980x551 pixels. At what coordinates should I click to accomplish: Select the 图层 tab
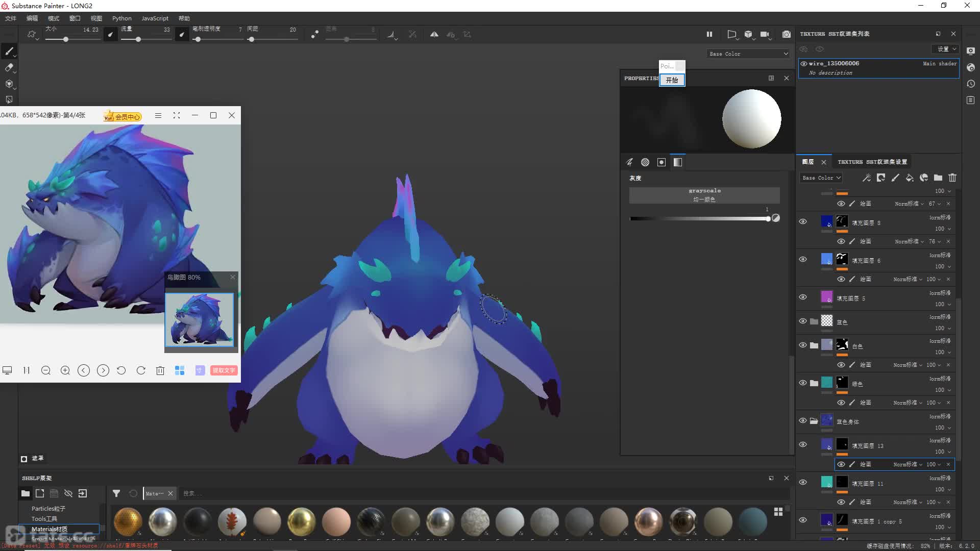[x=808, y=162]
